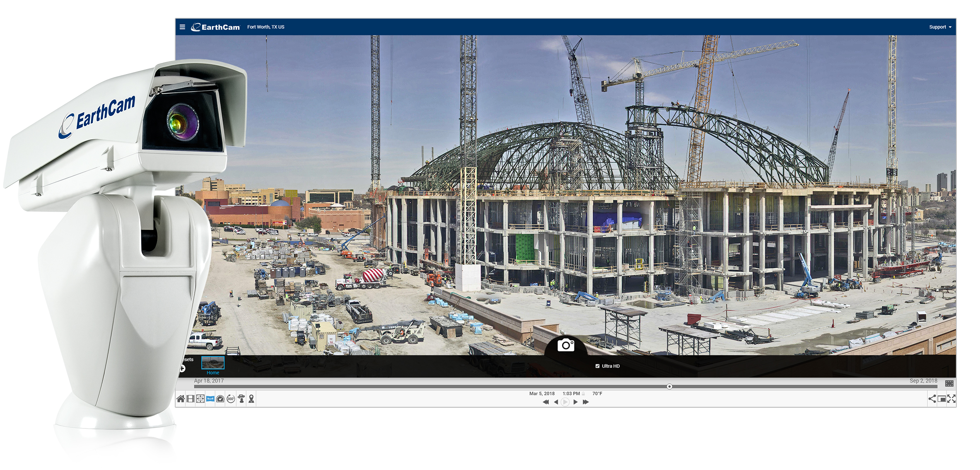Toggle the Ultra HD checkbox
Image resolution: width=980 pixels, height=470 pixels.
click(597, 366)
